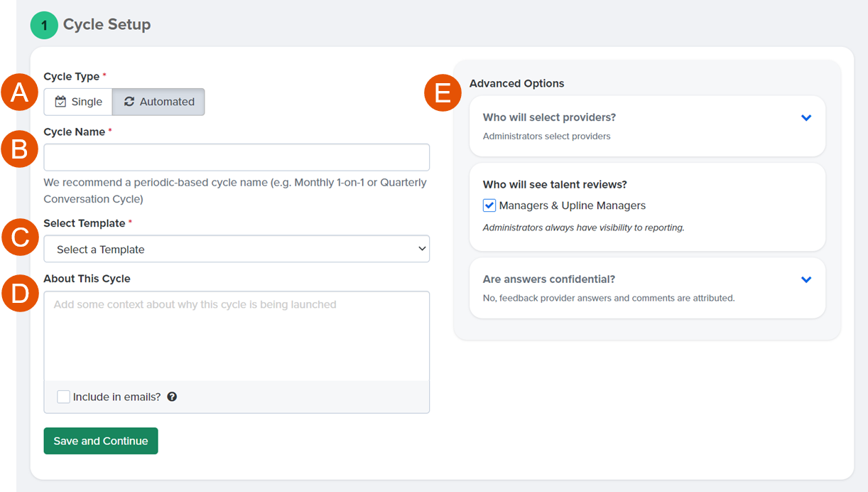Click the Cycle Setup heading
This screenshot has width=868, height=492.
[x=107, y=25]
